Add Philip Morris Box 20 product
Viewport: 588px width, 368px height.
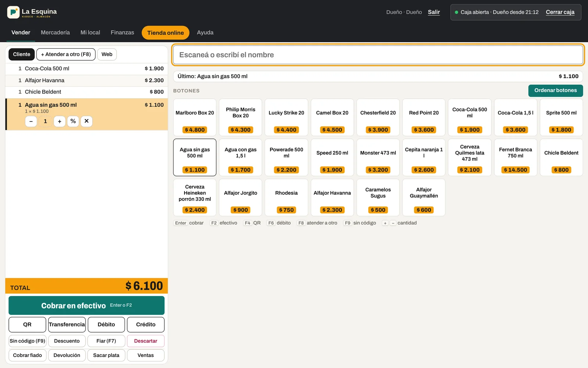click(240, 117)
